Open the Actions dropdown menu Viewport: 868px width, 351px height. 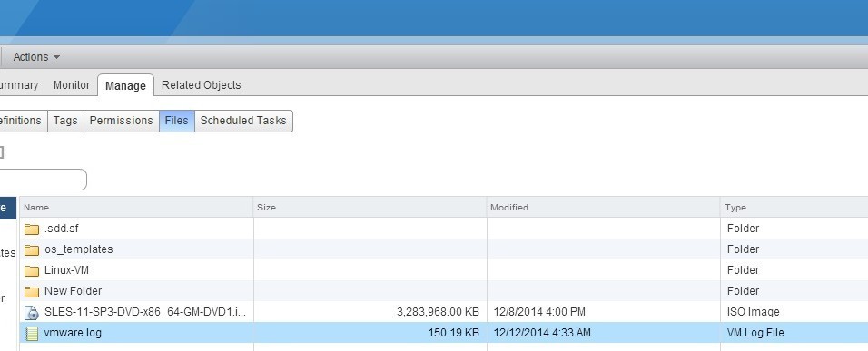pyautogui.click(x=36, y=57)
